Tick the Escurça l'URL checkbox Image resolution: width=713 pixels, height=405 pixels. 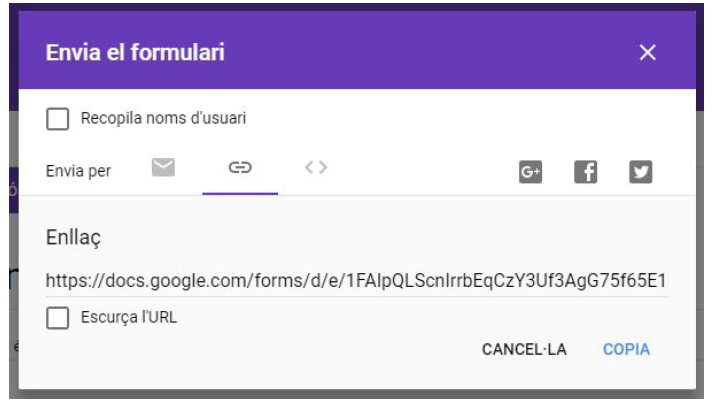coord(58,318)
